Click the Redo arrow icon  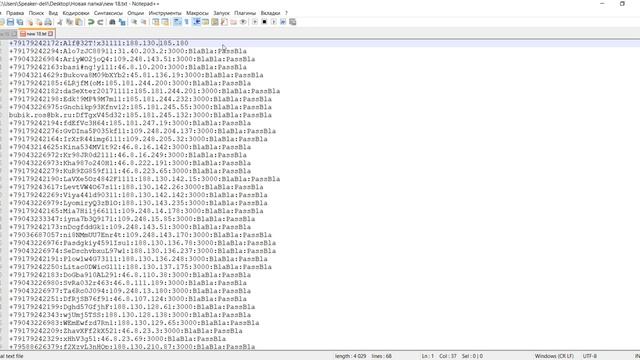tap(100, 22)
